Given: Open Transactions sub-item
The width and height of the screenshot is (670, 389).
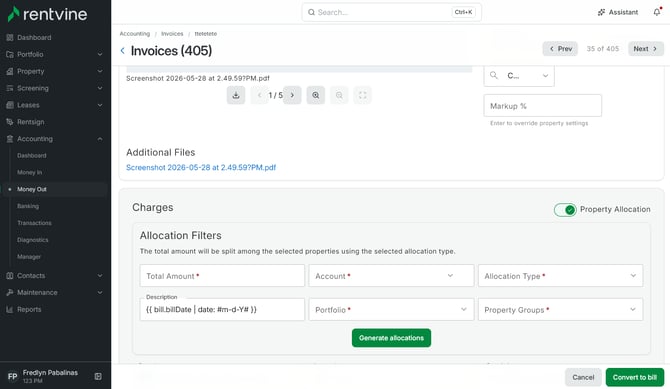Looking at the screenshot, I should coord(34,223).
